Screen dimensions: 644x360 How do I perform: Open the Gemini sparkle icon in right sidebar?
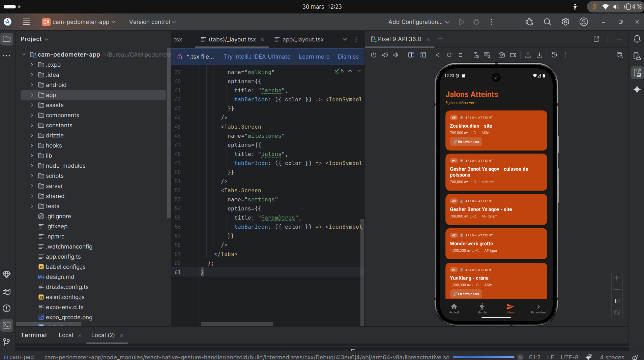pos(637,90)
